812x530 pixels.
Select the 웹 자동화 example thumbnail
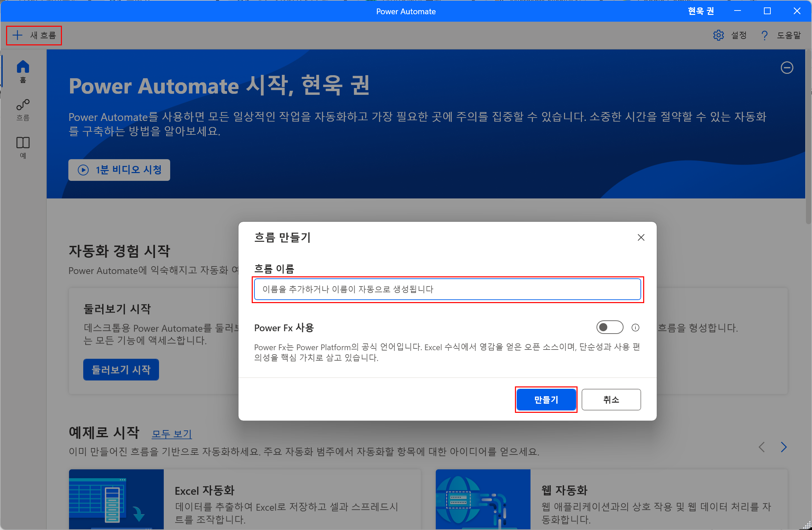coord(483,499)
